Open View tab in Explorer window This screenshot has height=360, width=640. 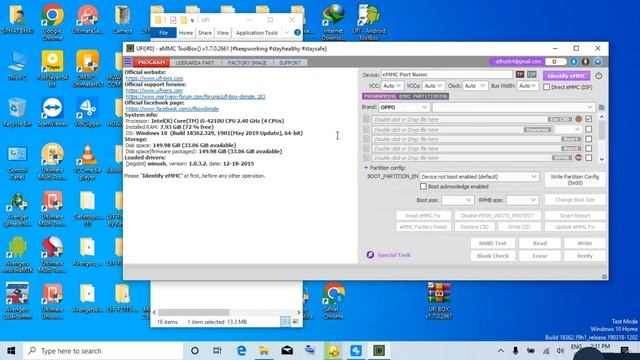(x=222, y=33)
